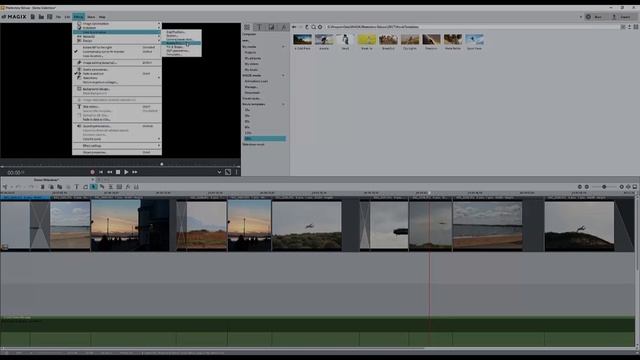The width and height of the screenshot is (640, 360).
Task: Open the Edit menu
Action: 67,17
